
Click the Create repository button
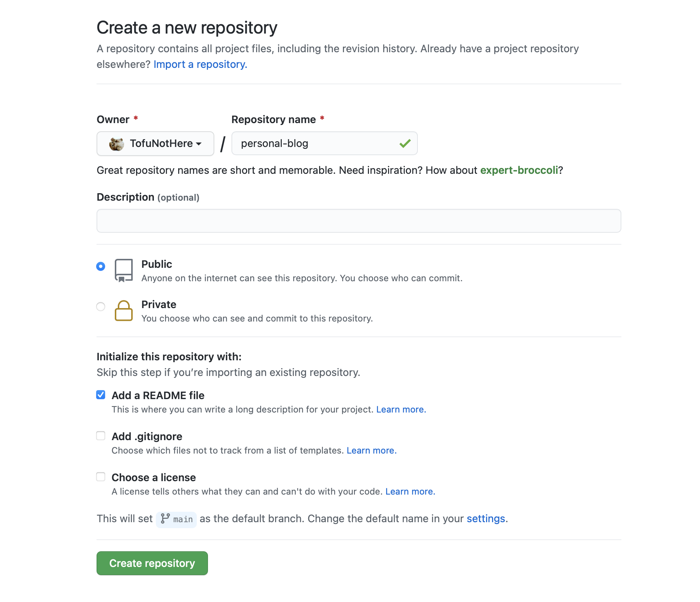click(x=152, y=563)
